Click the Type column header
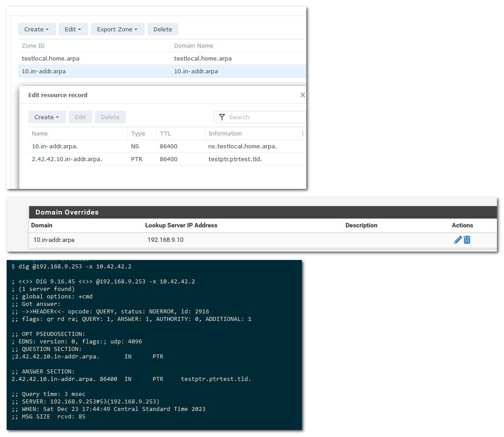The image size is (504, 437). tap(142, 133)
